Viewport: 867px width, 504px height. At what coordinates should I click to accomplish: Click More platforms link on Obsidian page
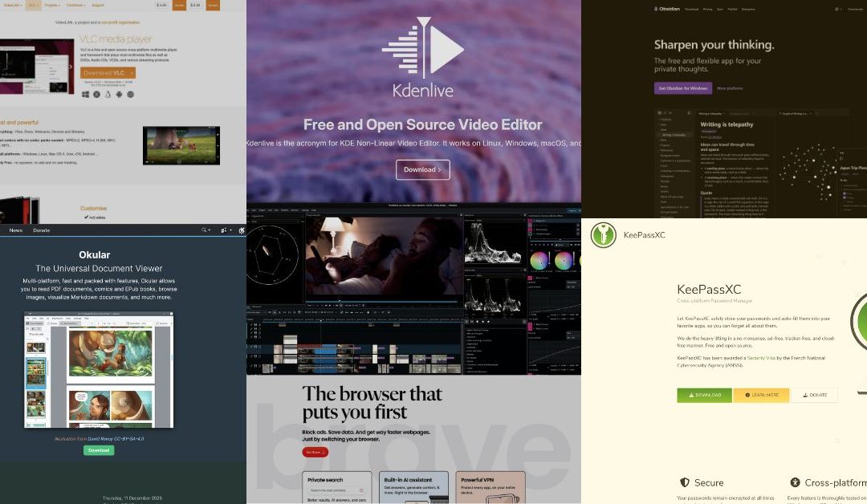click(x=730, y=88)
